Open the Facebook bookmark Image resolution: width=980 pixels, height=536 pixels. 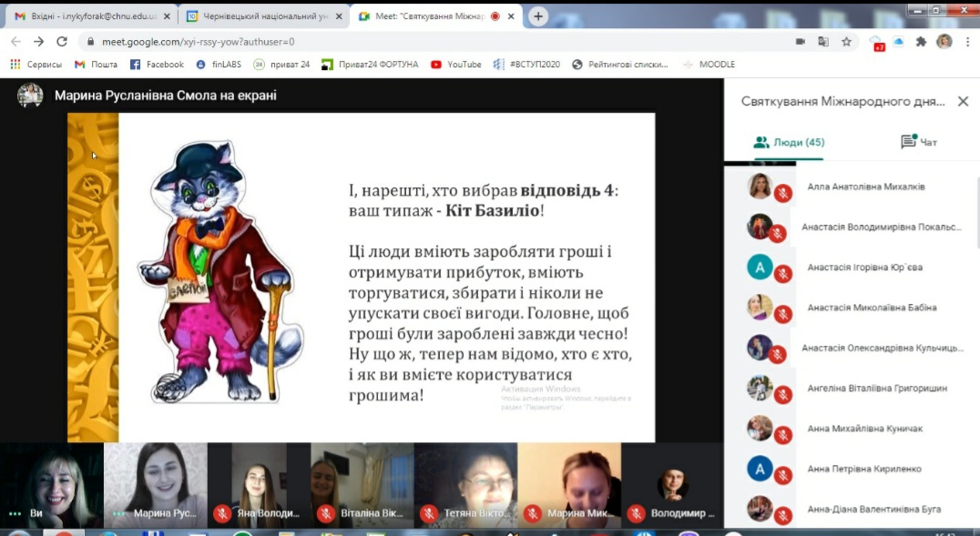tap(157, 65)
